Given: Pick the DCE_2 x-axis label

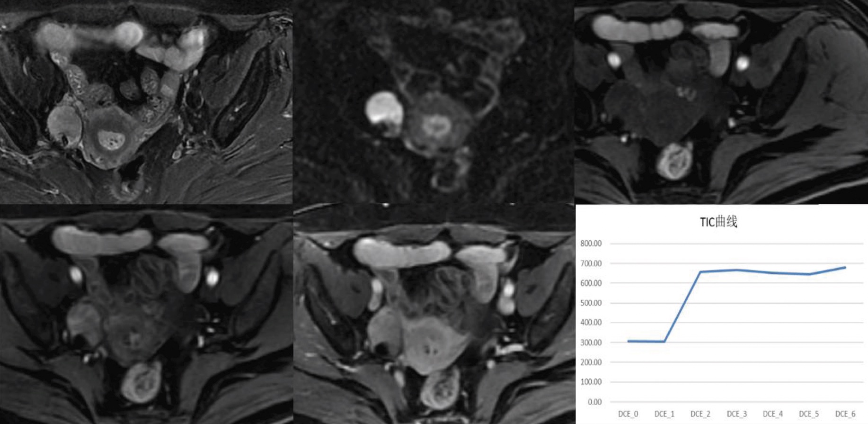Looking at the screenshot, I should 700,414.
